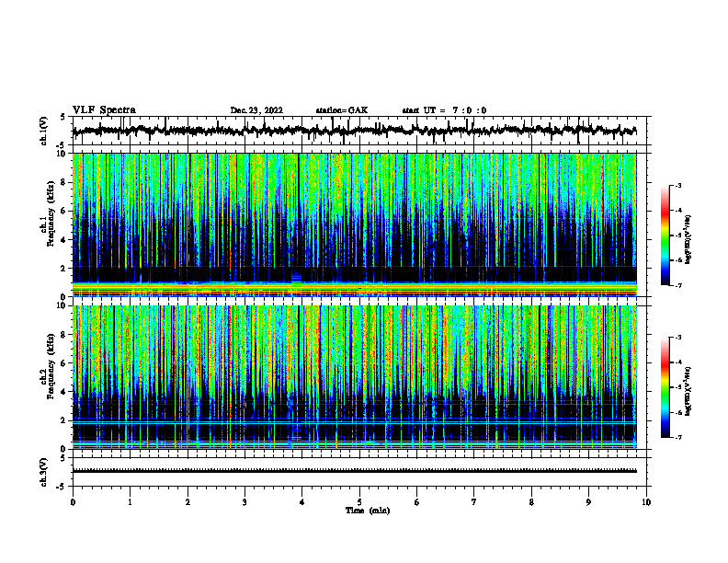Image resolution: width=728 pixels, height=563 pixels.
Task: Click the ch.1 voltage waveform trace
Action: 354,131
